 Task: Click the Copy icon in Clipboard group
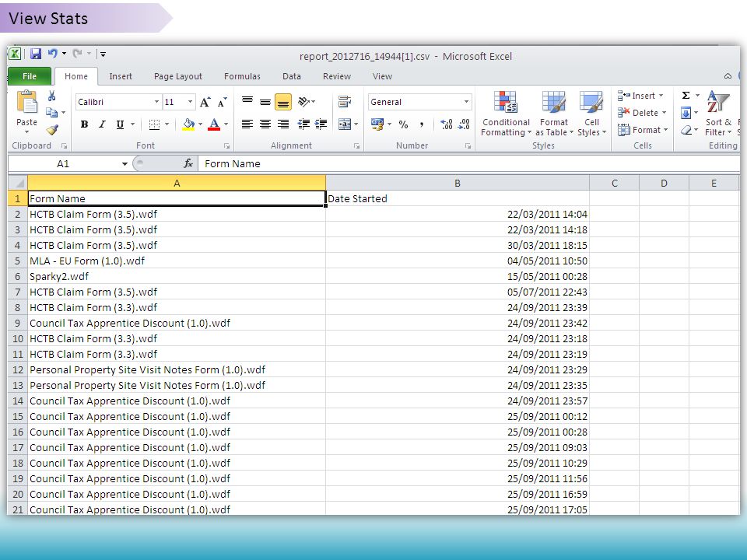pos(51,112)
